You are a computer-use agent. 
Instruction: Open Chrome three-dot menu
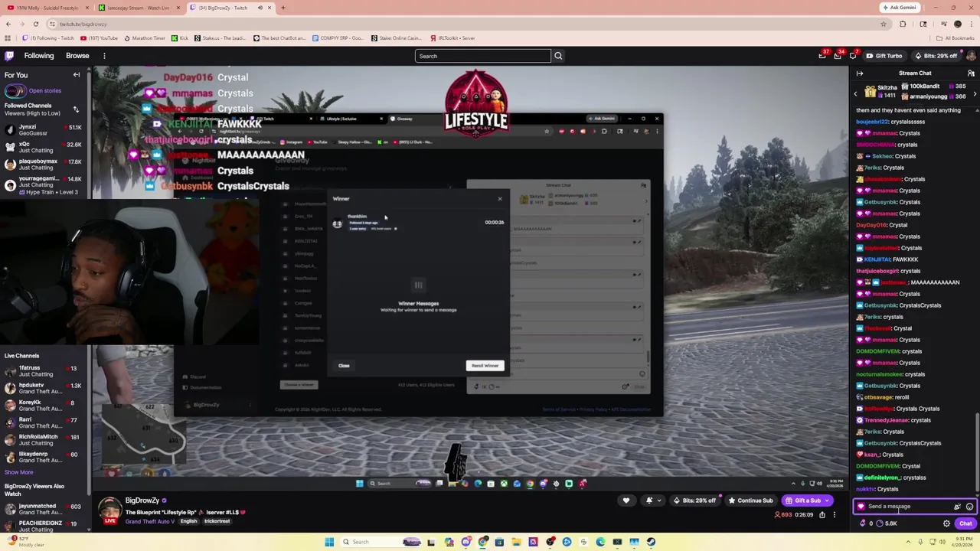[x=972, y=24]
